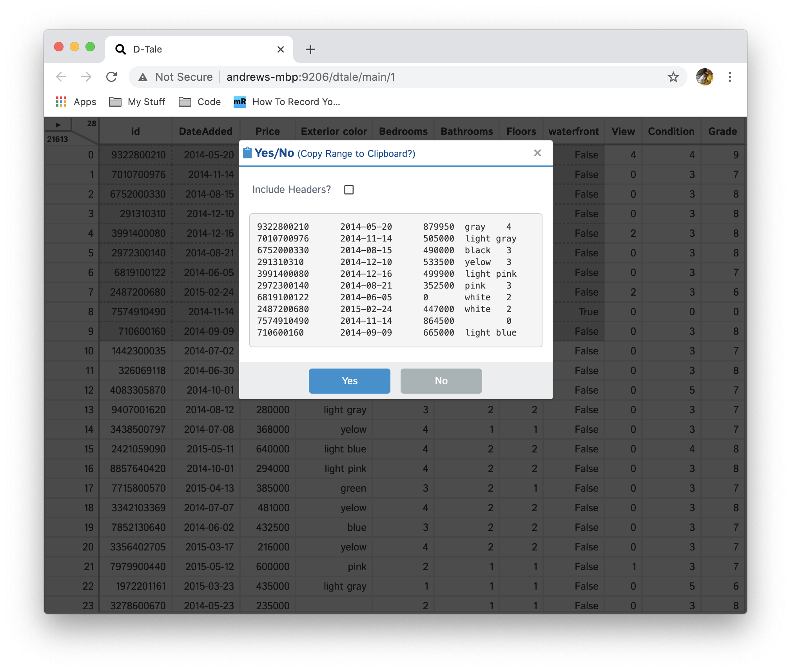Click the browser back arrow
The height and width of the screenshot is (672, 791).
click(x=61, y=77)
